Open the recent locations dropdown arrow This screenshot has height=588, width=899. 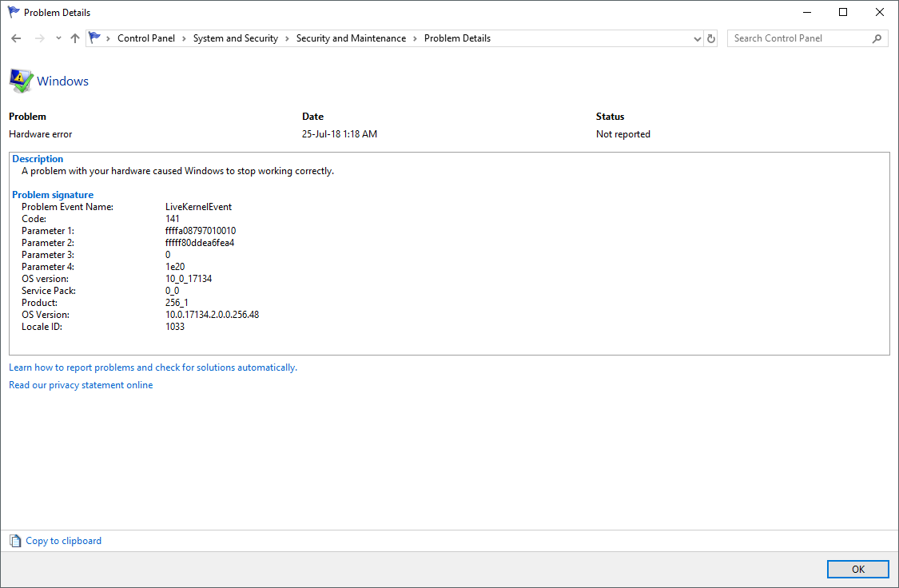[58, 38]
